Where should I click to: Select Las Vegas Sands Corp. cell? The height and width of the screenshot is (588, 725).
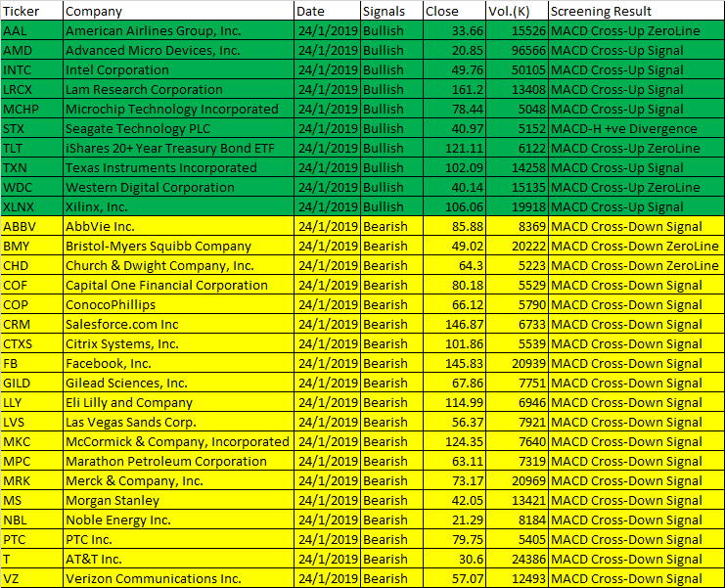178,422
